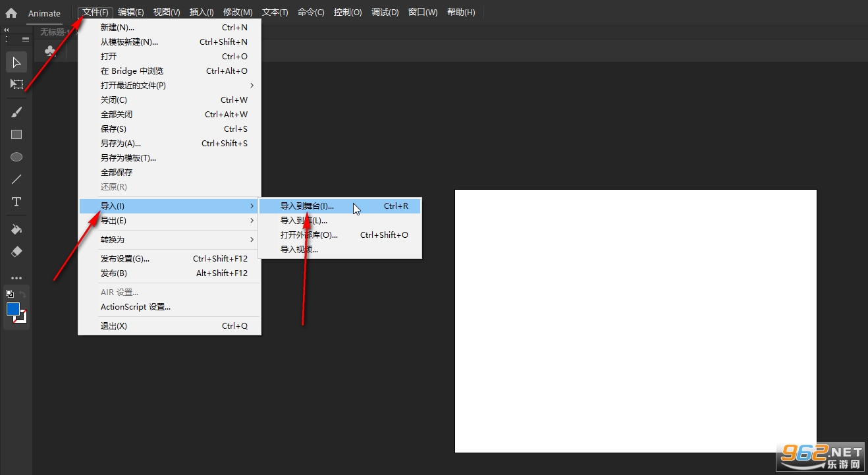Open the 修改(M) menu
The image size is (868, 475).
237,13
